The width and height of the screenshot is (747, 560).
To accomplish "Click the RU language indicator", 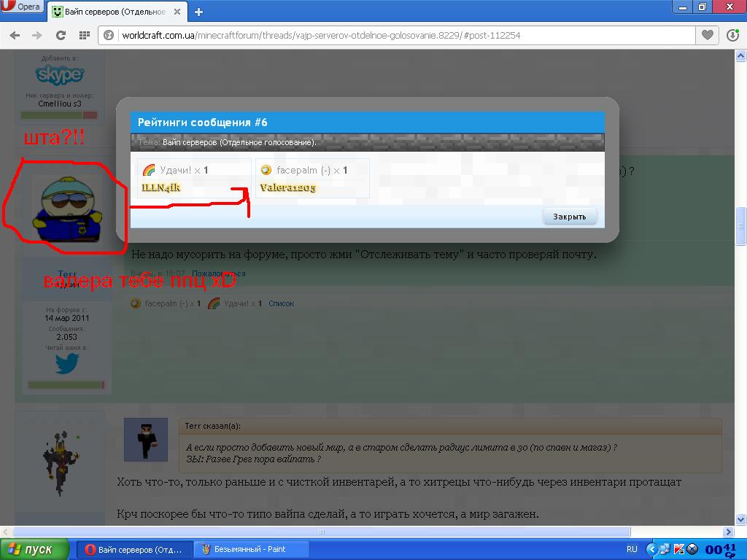I will point(632,549).
